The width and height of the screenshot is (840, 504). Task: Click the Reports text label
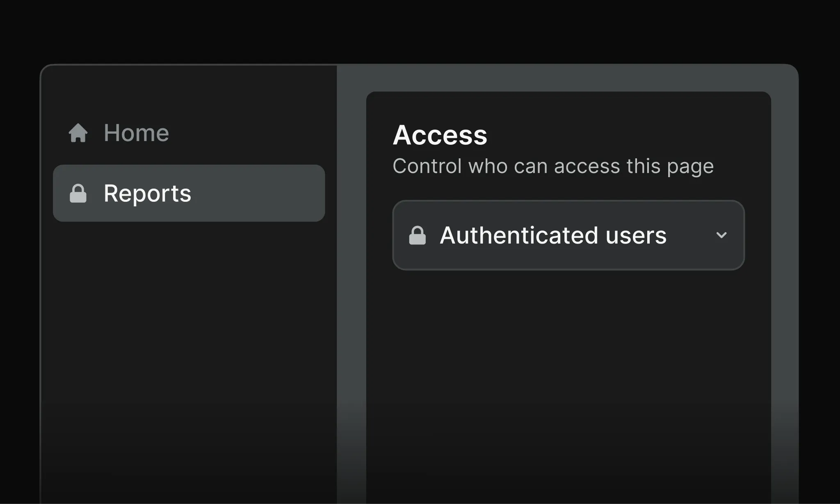coord(147,193)
